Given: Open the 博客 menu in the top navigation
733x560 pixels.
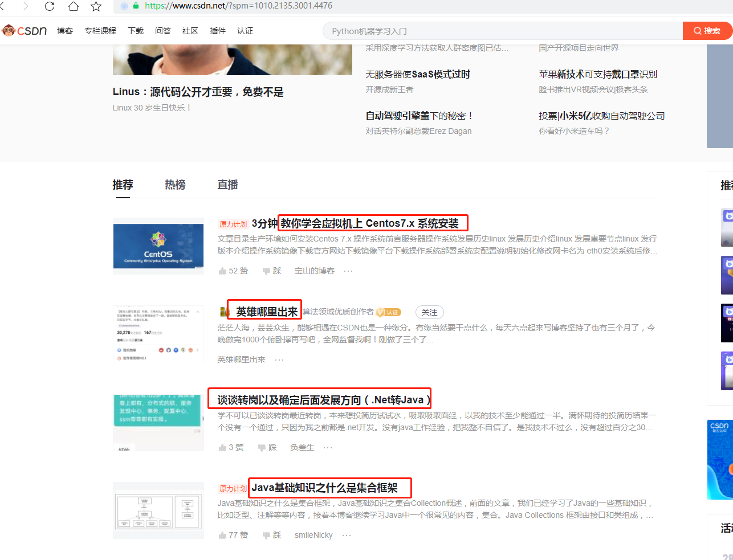Looking at the screenshot, I should [65, 31].
